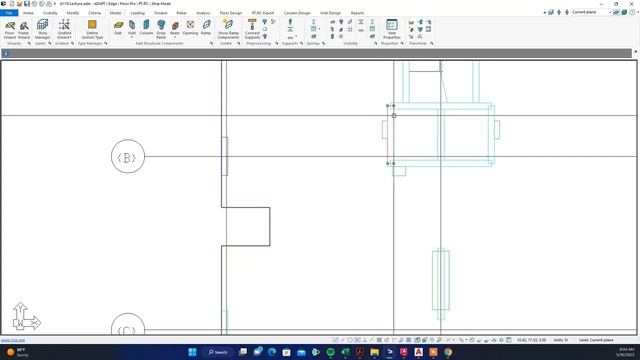Click the taskbar Search box
The image size is (640, 360).
(218, 352)
